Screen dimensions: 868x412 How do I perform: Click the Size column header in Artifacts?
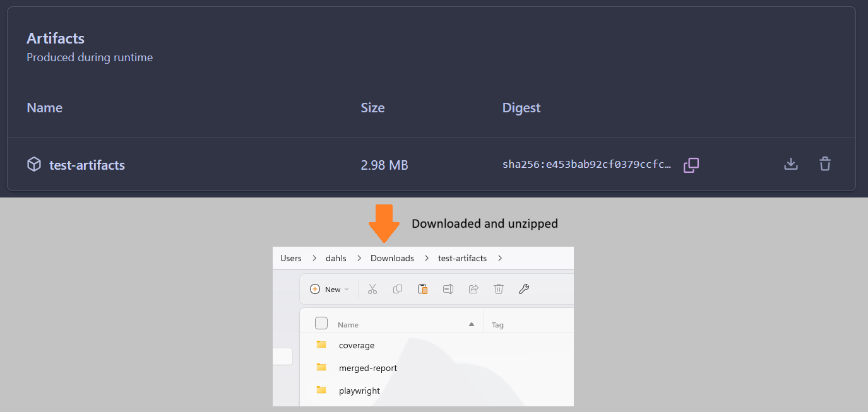[372, 108]
